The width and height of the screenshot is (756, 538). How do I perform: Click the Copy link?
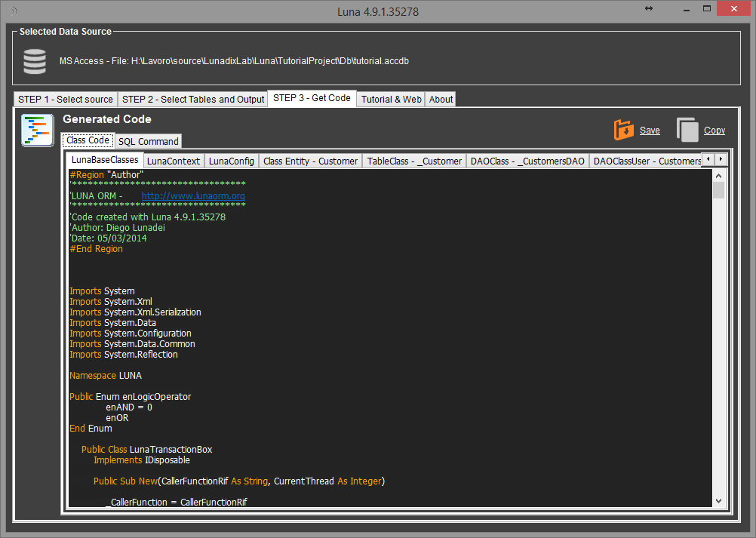click(x=714, y=130)
